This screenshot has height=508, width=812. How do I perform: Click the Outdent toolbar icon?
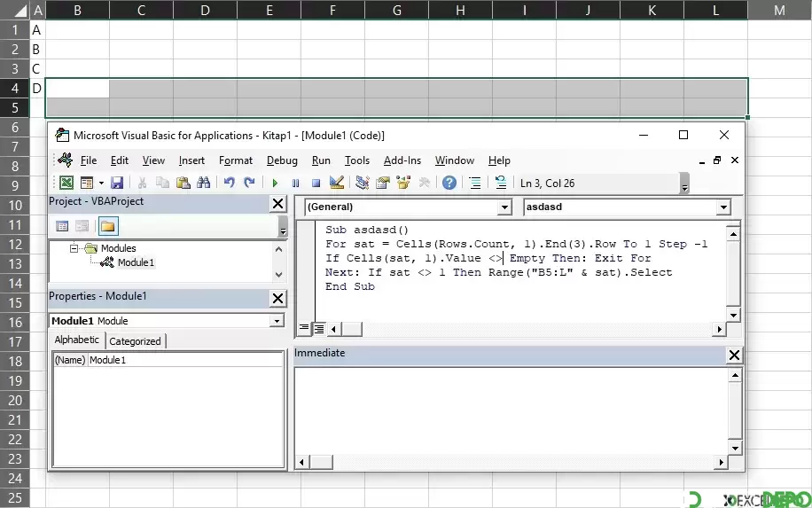tap(501, 183)
